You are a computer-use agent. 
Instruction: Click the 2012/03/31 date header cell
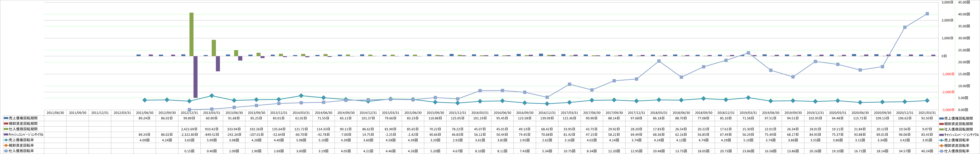click(122, 113)
